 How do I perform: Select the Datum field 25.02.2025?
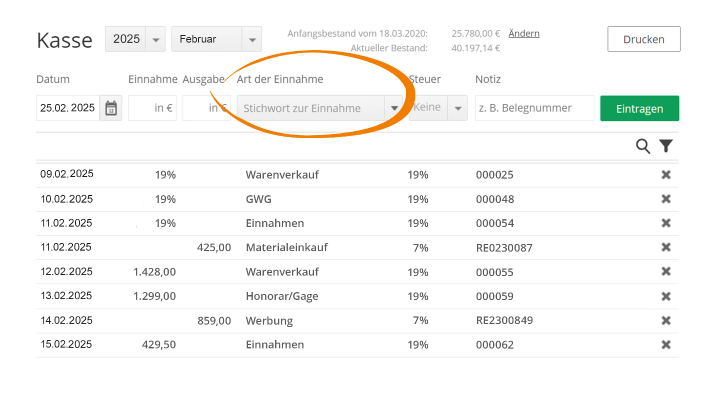[68, 108]
